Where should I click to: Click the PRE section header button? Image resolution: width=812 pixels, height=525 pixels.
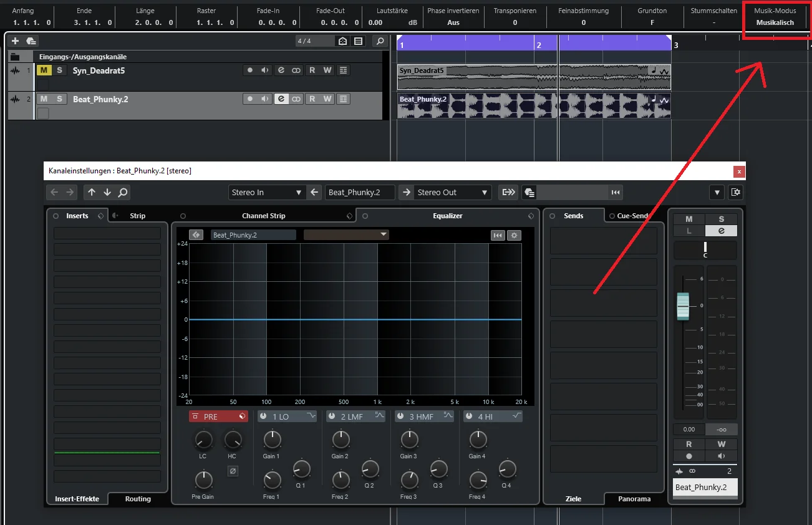[x=218, y=417]
